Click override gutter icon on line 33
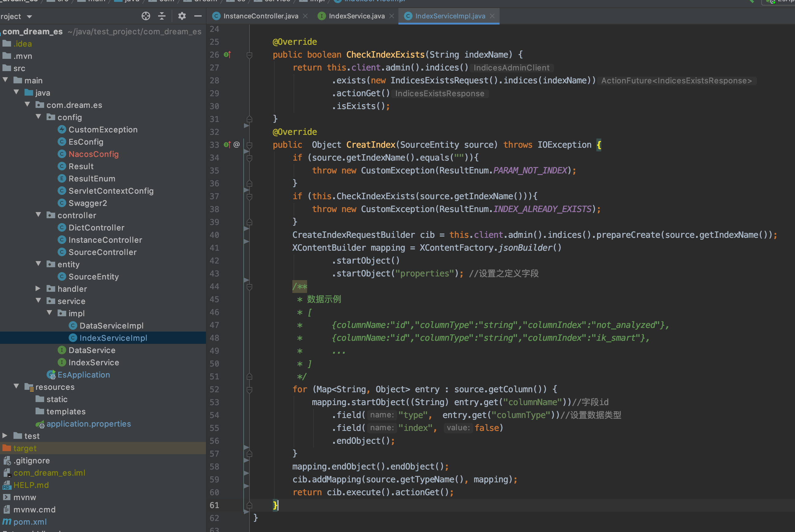795x532 pixels. click(x=227, y=145)
